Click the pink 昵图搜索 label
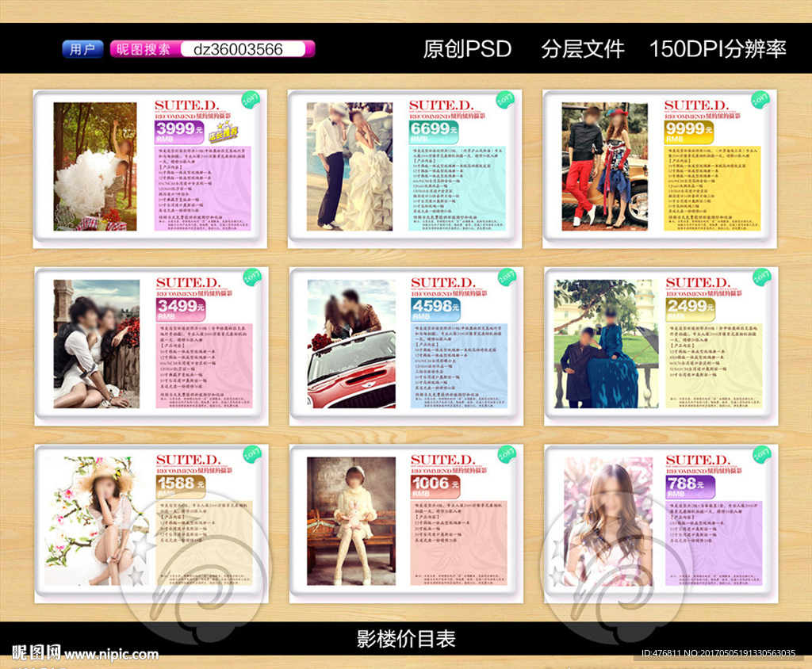This screenshot has width=812, height=669. pos(143,49)
